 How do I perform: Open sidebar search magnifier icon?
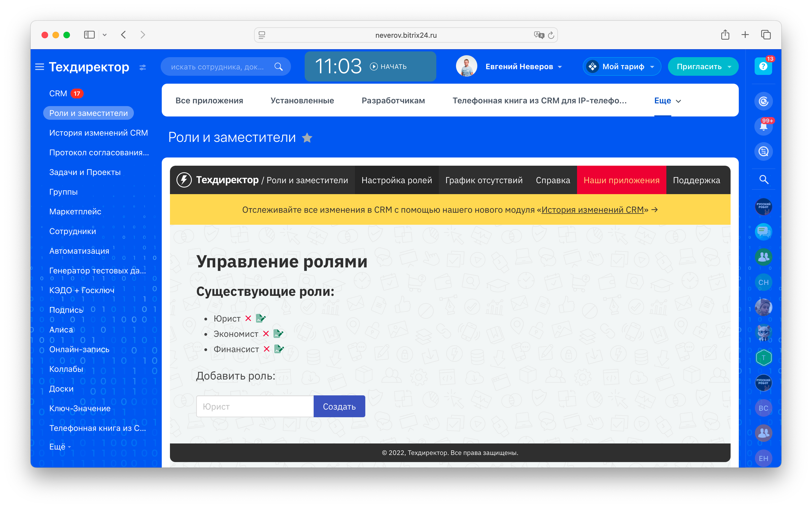click(764, 179)
